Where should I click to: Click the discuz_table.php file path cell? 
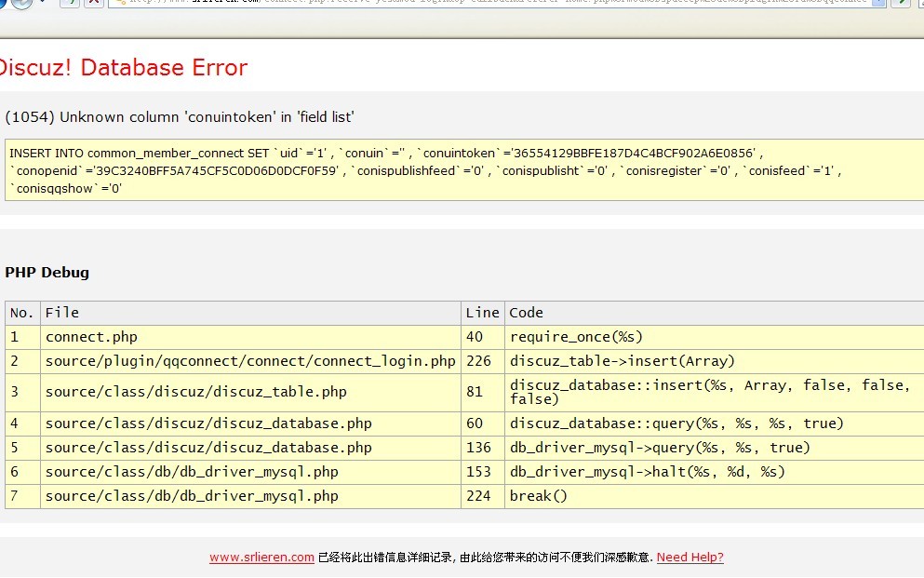(x=196, y=392)
